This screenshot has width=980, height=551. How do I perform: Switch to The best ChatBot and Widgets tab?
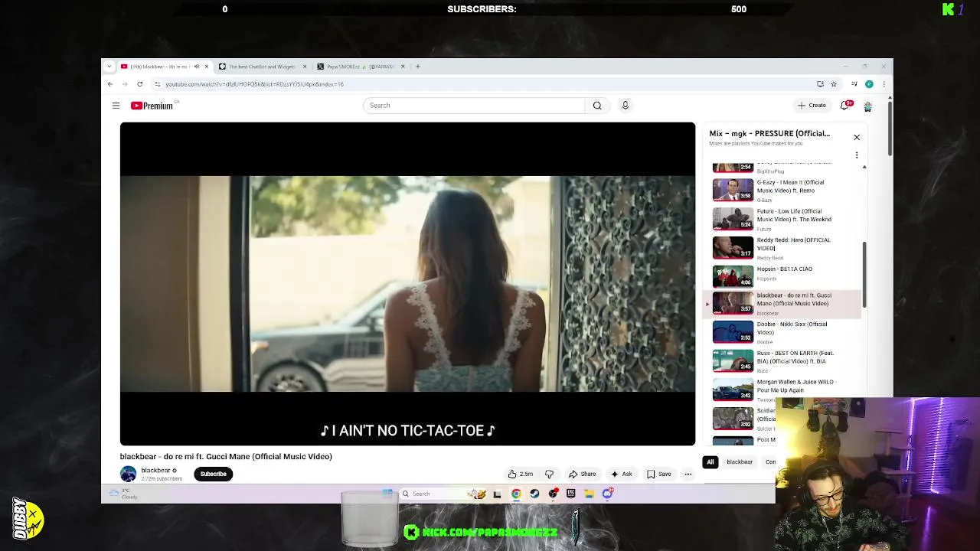coord(261,67)
